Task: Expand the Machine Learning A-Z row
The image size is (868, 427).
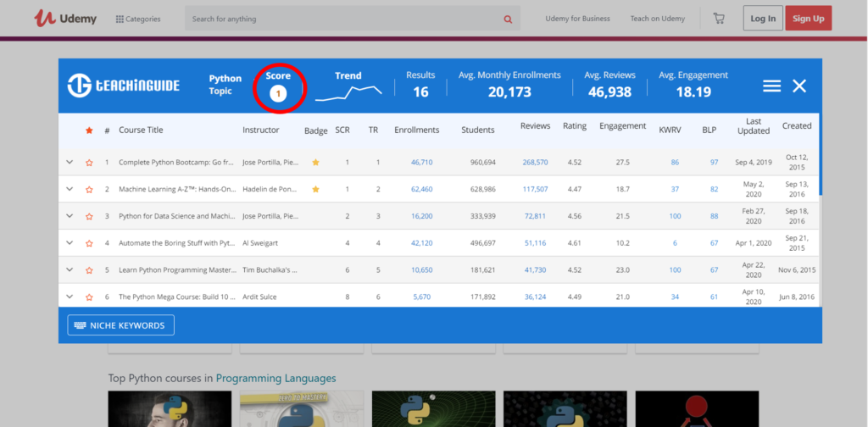Action: tap(70, 189)
